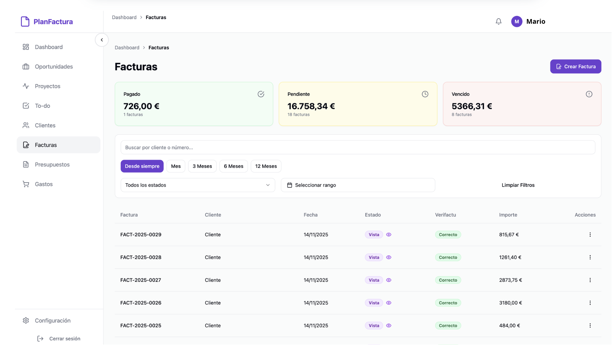The height and width of the screenshot is (364, 616).
Task: Click eye icon on FACT-2025-0029 row
Action: point(388,235)
